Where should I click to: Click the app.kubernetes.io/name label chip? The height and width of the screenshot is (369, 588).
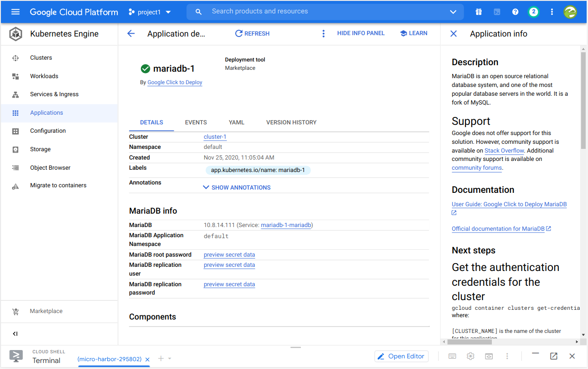pyautogui.click(x=258, y=170)
